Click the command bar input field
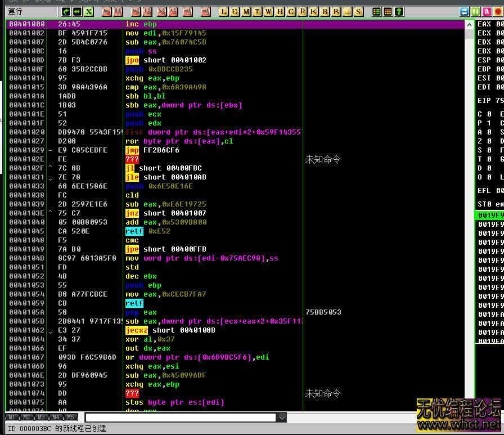This screenshot has height=435, width=504. tap(180, 418)
